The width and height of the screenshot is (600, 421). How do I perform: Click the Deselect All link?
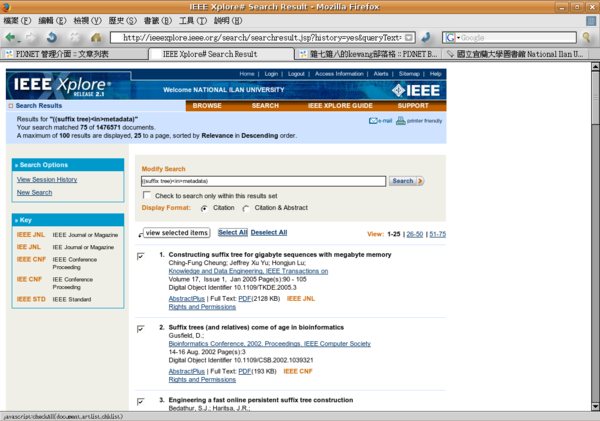(x=269, y=232)
